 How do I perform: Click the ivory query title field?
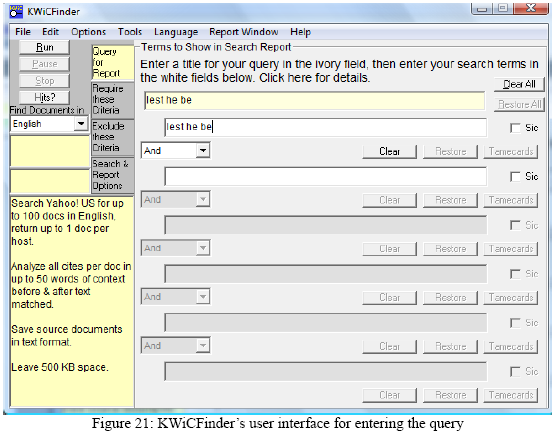tap(315, 100)
